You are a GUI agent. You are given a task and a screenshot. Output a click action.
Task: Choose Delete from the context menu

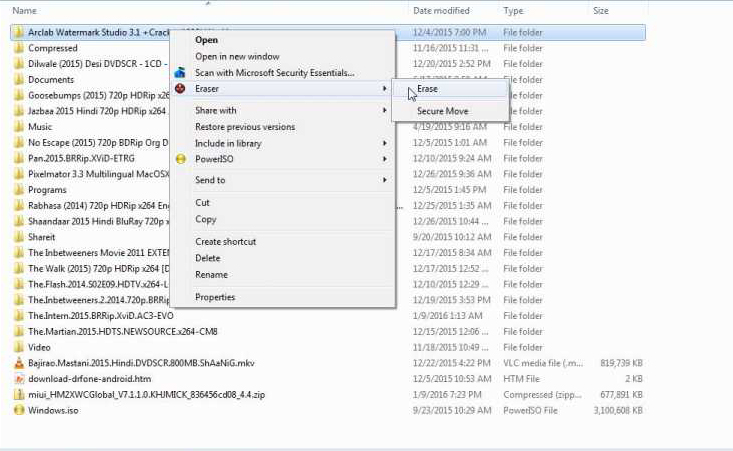(208, 258)
